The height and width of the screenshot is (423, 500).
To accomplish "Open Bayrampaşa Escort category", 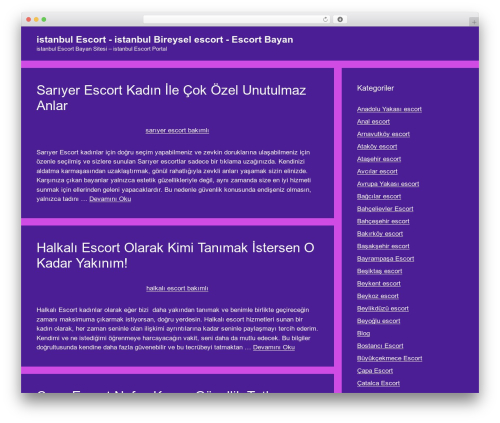I will [x=385, y=259].
